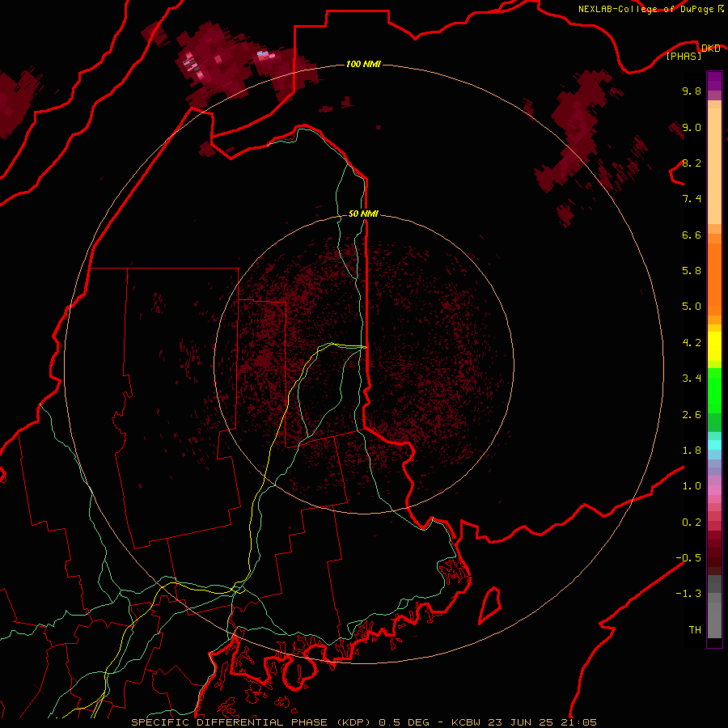Viewport: 728px width, 728px height.
Task: Click the 9.8 value on the color scale
Action: (x=692, y=91)
